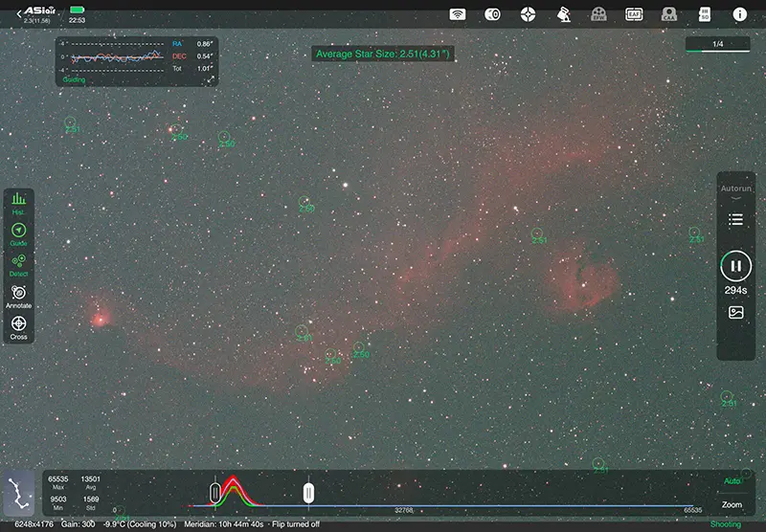Click the Tot value 1.01" in guiding panel
766x532 pixels.
pyautogui.click(x=205, y=68)
